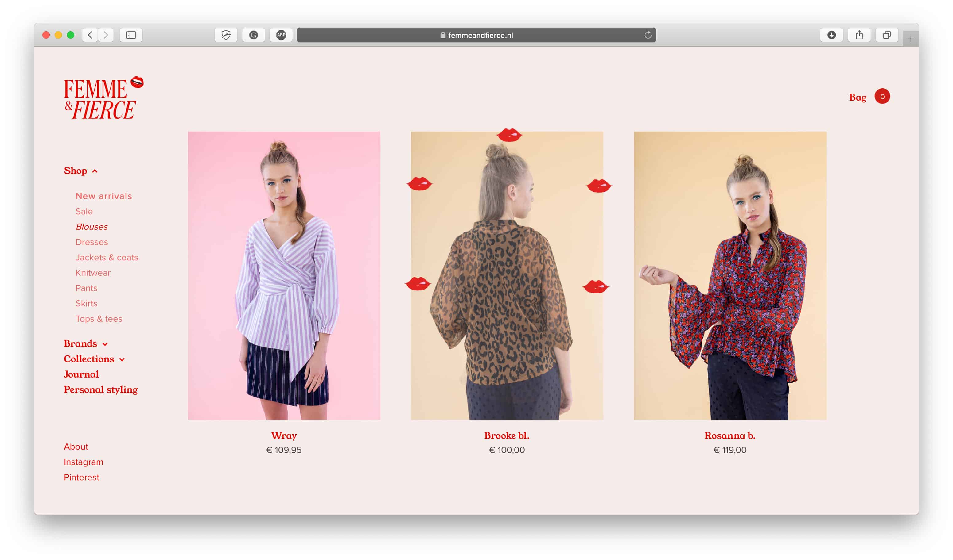953x560 pixels.
Task: Click the Sale menu item
Action: pyautogui.click(x=84, y=211)
